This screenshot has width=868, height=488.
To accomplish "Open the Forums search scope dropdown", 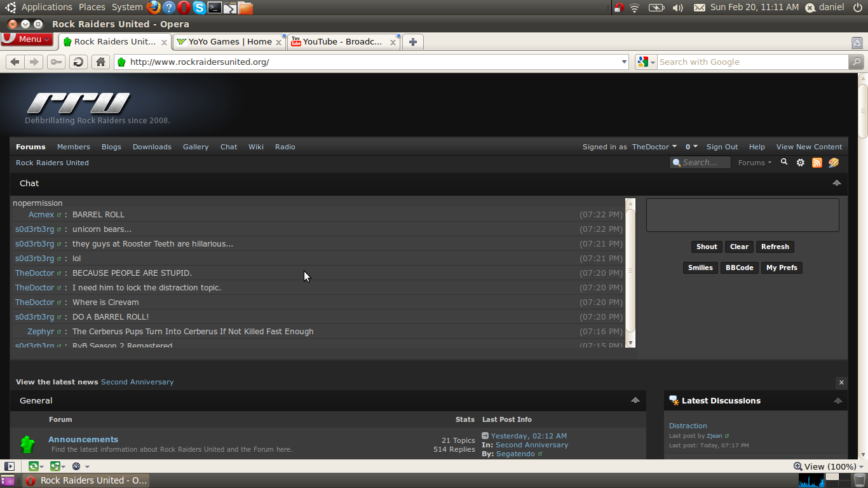I will 755,163.
